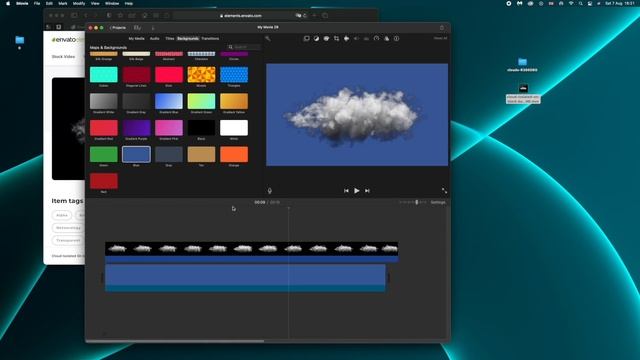Open the video overlay settings icon
640x360 pixels.
pos(307,38)
